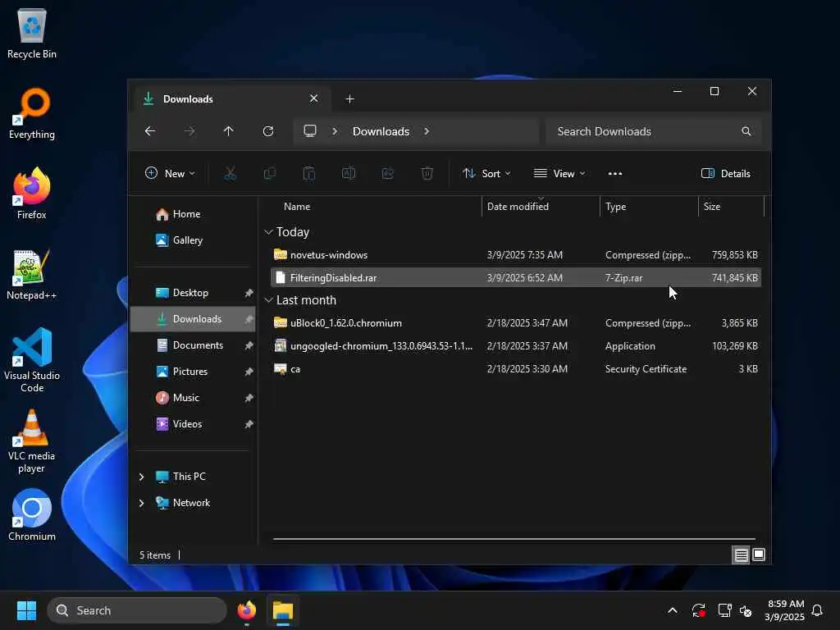Click the Cut scissors icon in toolbar
This screenshot has height=630, width=840.
(231, 174)
